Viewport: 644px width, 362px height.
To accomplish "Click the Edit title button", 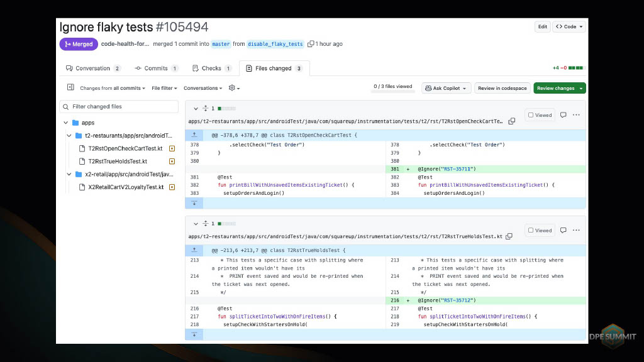I will click(543, 26).
